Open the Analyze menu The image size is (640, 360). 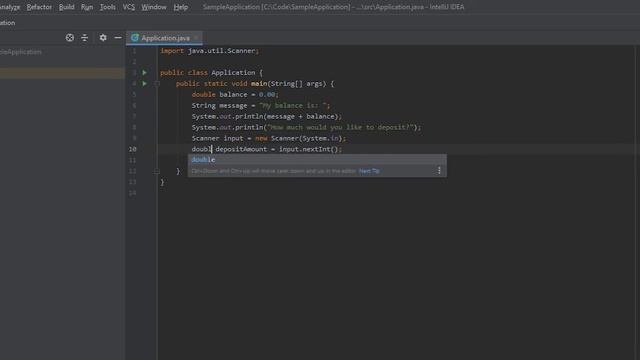coord(10,7)
